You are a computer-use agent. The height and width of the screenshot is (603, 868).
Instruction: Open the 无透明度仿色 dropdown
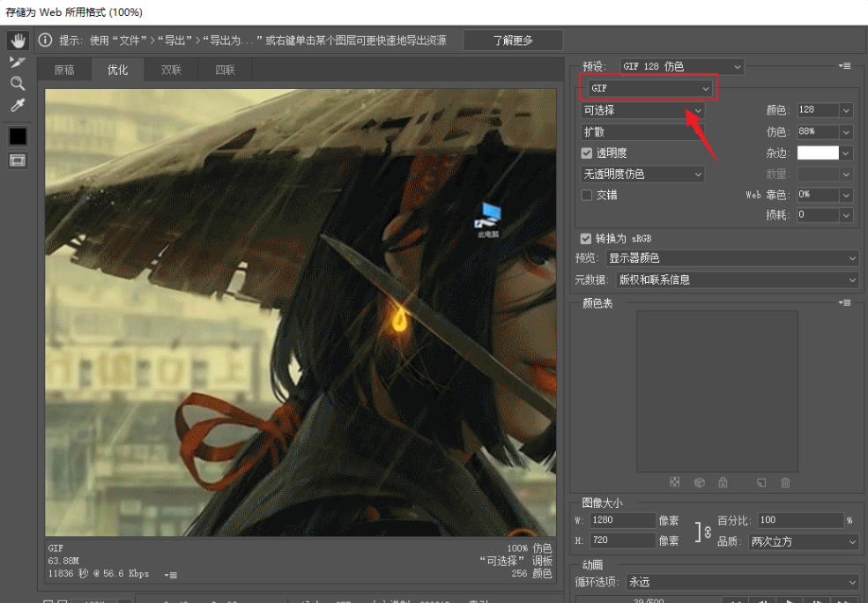coord(642,174)
